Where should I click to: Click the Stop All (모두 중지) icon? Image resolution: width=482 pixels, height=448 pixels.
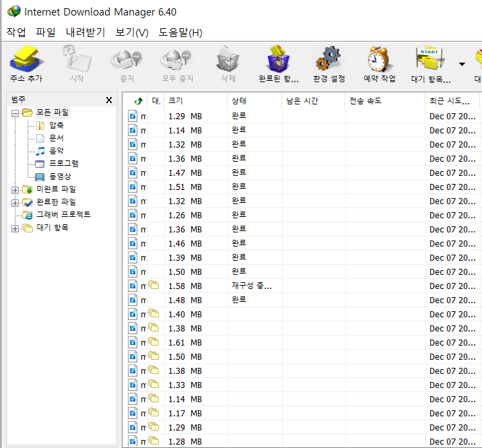click(x=177, y=59)
